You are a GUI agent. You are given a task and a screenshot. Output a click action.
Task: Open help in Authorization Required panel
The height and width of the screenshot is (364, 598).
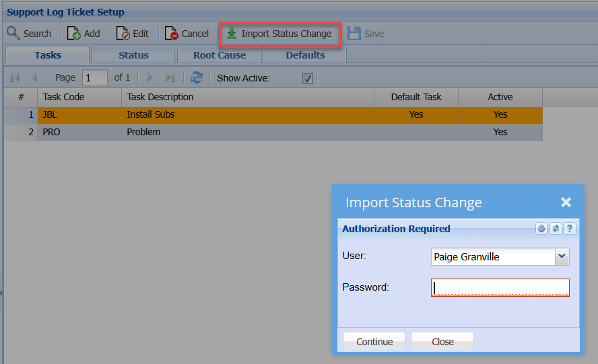point(570,228)
